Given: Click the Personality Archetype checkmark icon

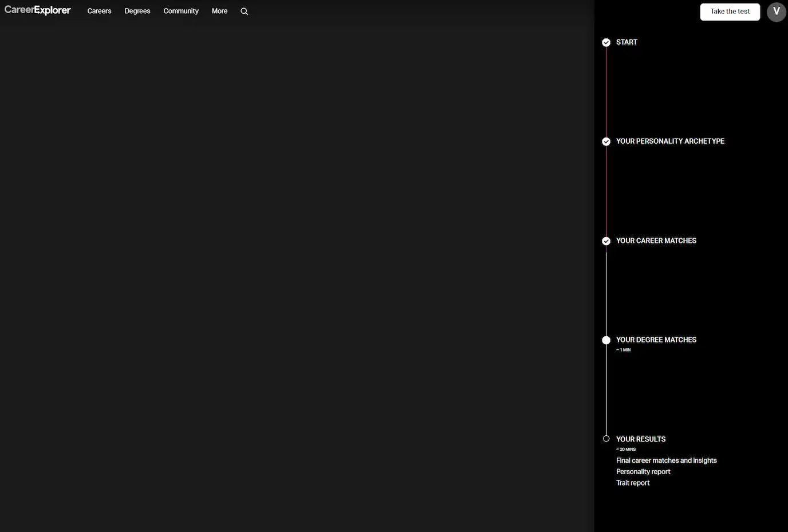Looking at the screenshot, I should pos(606,141).
